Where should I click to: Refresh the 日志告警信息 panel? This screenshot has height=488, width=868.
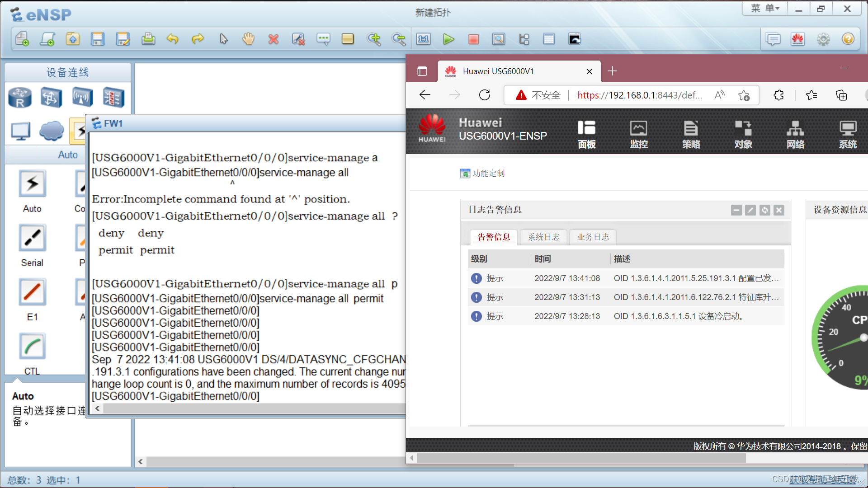(x=765, y=210)
